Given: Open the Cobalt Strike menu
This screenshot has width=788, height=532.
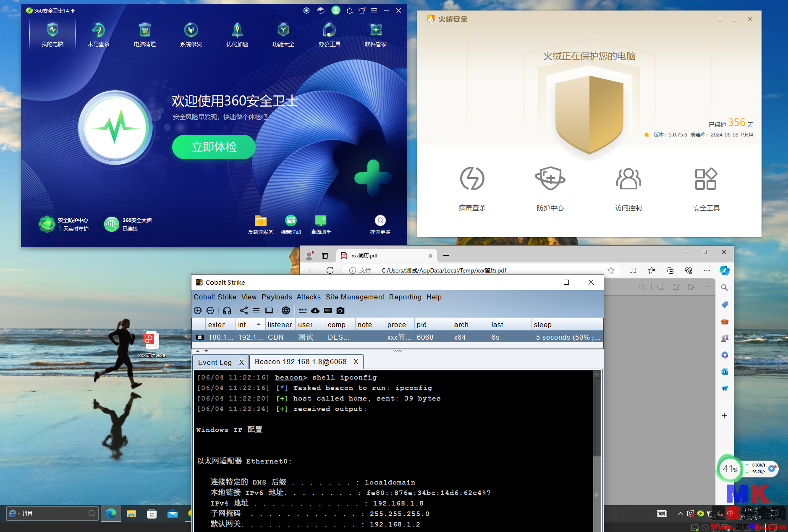Looking at the screenshot, I should [x=215, y=297].
